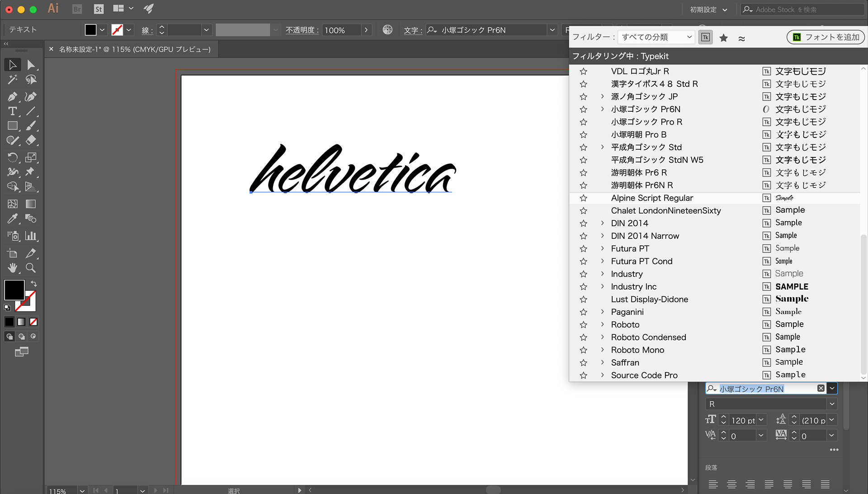Select the Shaper tool
The height and width of the screenshot is (494, 868).
click(13, 141)
